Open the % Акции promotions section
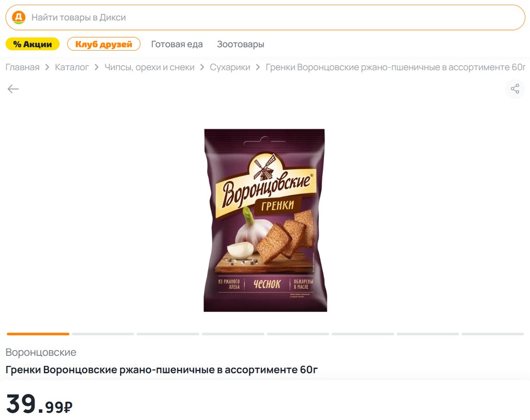 click(x=33, y=44)
